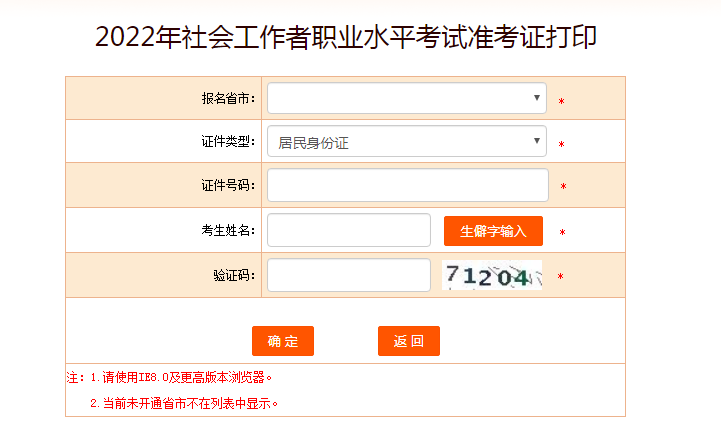Click the 返回 button
The image size is (721, 440).
click(x=409, y=341)
